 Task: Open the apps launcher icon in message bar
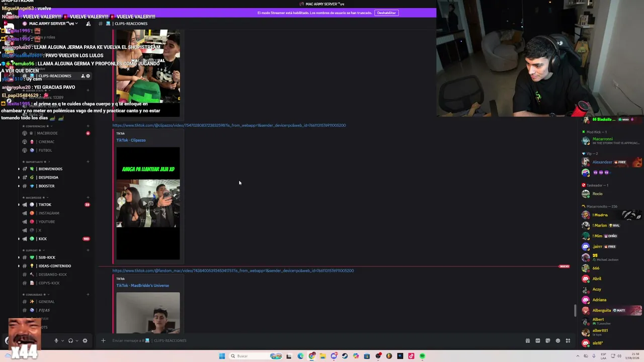pos(568,340)
